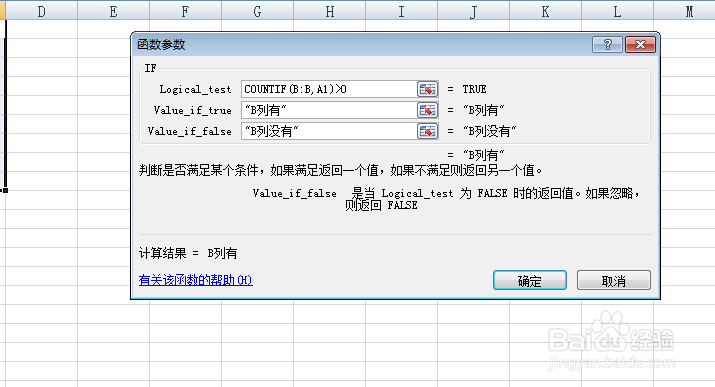
Task: Click the 计算结果 = B列有 text
Action: 188,253
